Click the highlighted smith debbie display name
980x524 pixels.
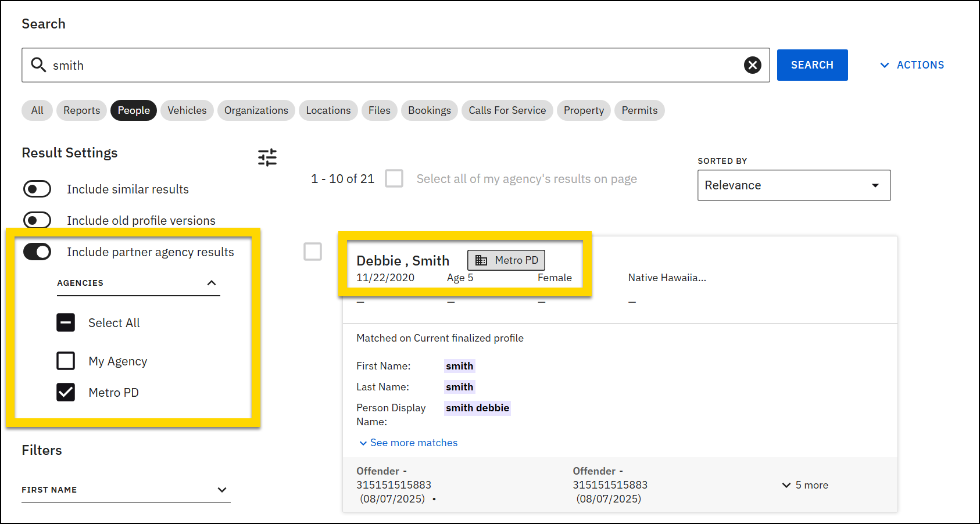477,408
